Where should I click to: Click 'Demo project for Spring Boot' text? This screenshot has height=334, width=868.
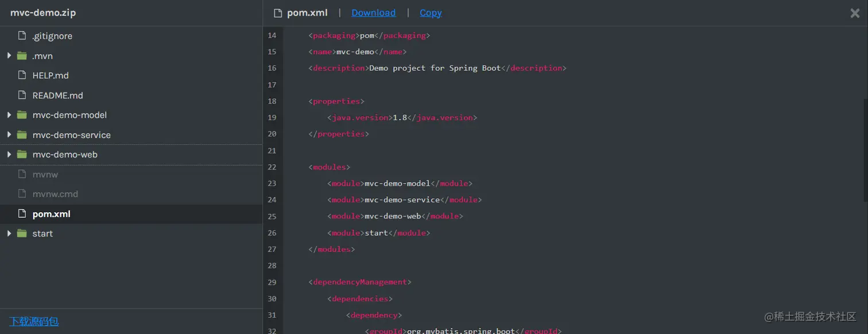tap(435, 68)
